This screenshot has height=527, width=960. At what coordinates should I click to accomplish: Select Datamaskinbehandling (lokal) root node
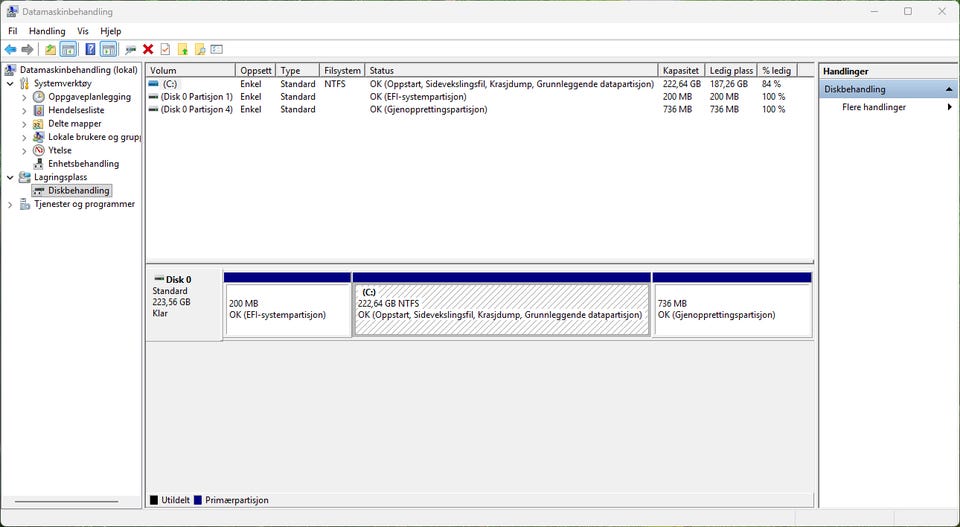pos(78,70)
